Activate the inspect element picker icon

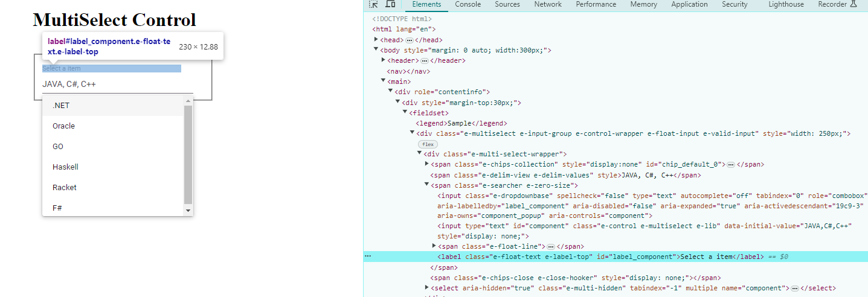(374, 4)
